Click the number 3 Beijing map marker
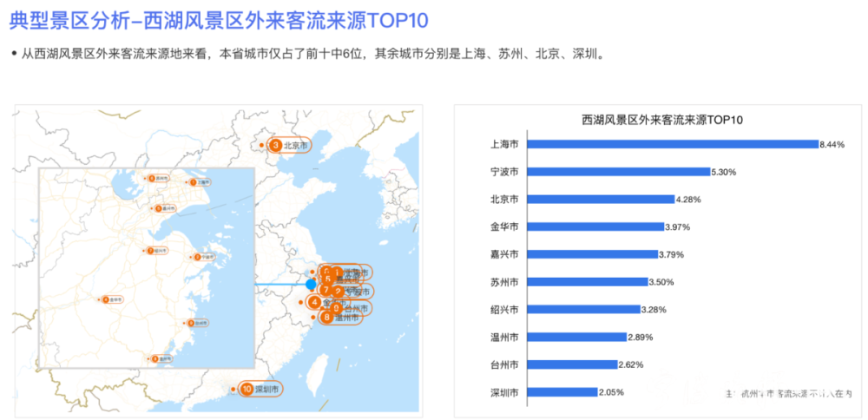Viewport: 868px width, 420px height. point(289,146)
